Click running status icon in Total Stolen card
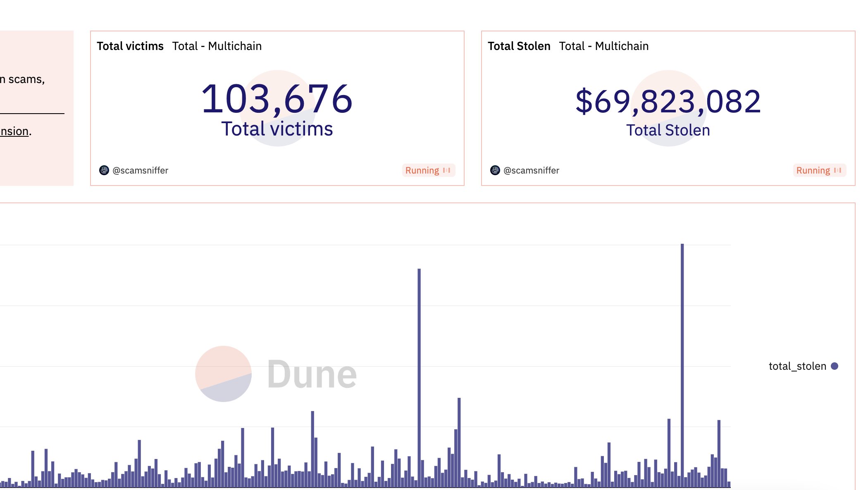The image size is (868, 490). pyautogui.click(x=838, y=170)
